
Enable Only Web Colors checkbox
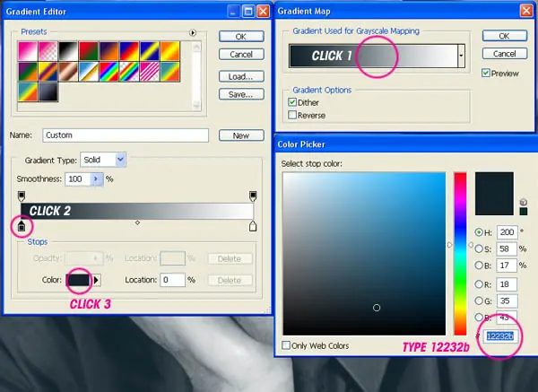pos(286,345)
